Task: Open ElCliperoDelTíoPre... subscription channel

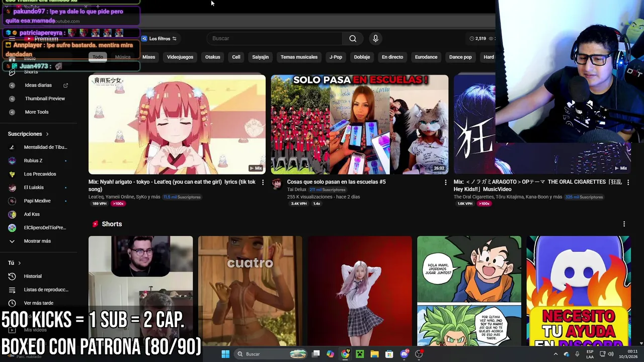Action: click(45, 228)
